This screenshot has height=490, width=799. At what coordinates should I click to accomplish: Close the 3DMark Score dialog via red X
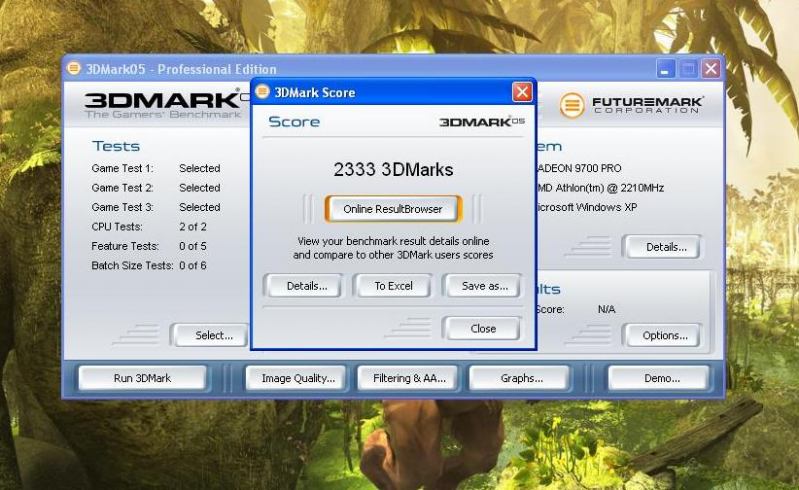point(522,92)
